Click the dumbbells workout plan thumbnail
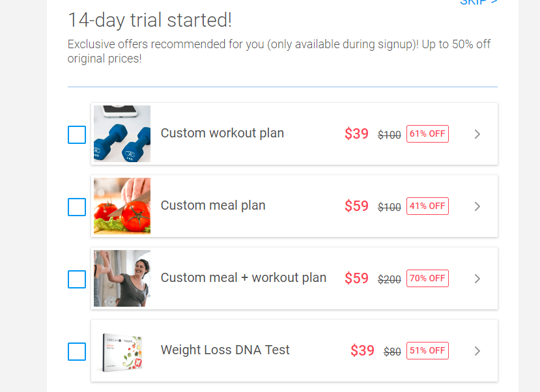This screenshot has width=540, height=392. 122,133
